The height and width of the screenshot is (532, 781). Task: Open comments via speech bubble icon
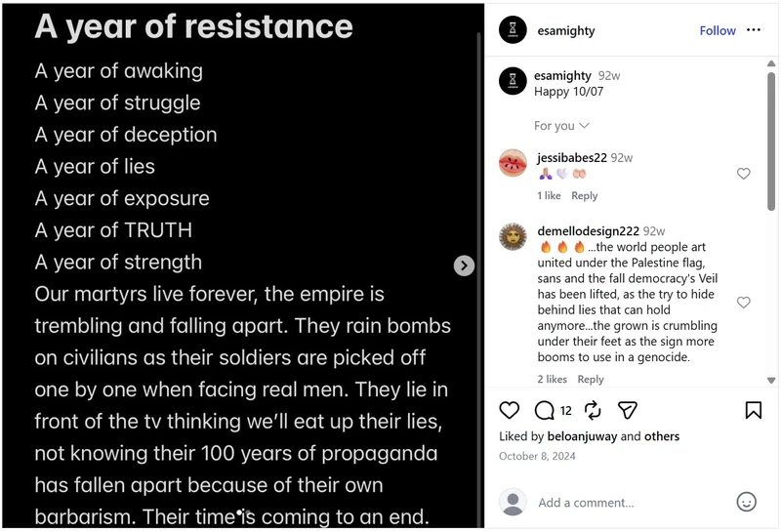(544, 410)
